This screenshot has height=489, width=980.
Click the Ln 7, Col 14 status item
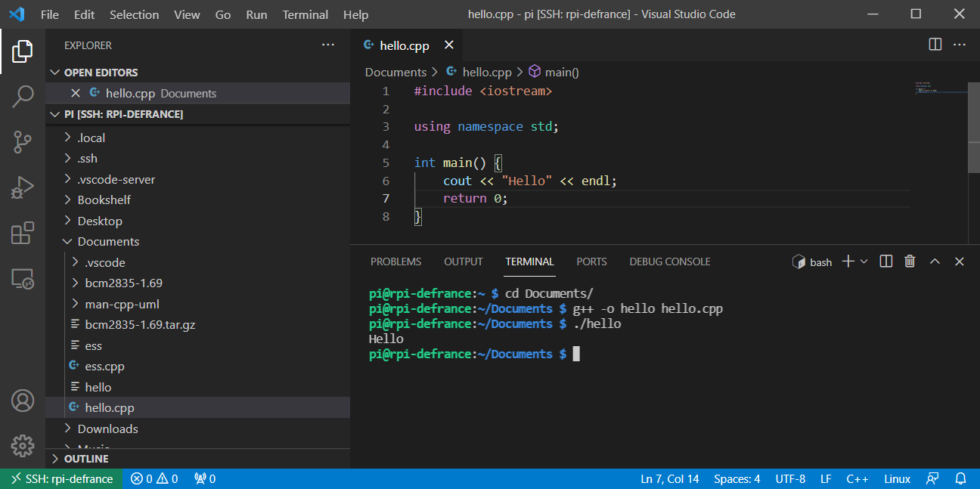pyautogui.click(x=670, y=478)
